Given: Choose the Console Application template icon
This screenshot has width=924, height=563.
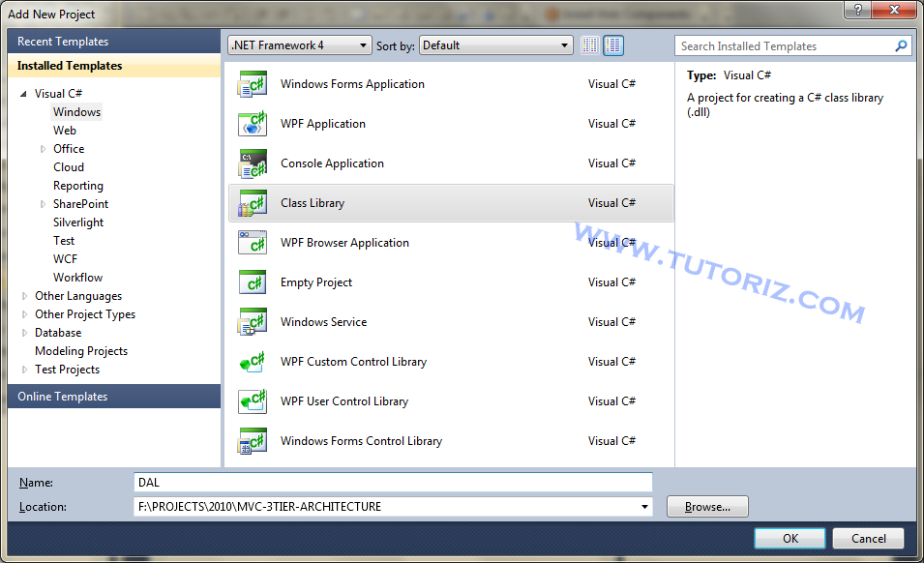Looking at the screenshot, I should 253,163.
